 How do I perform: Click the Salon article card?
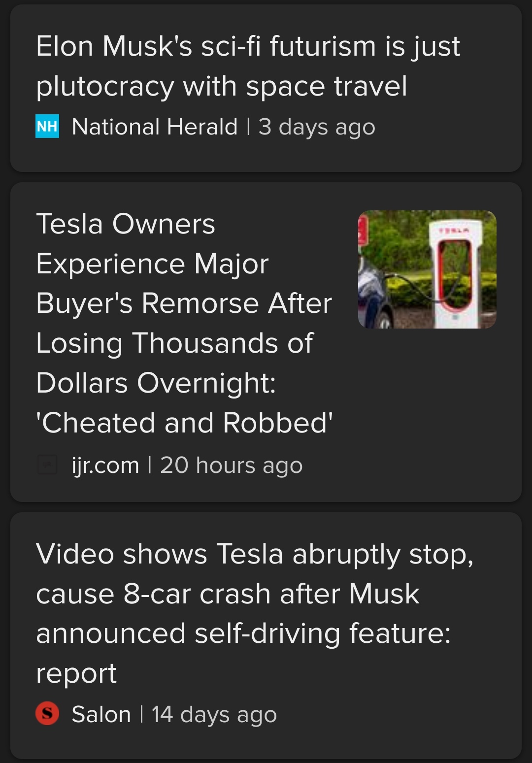266,630
